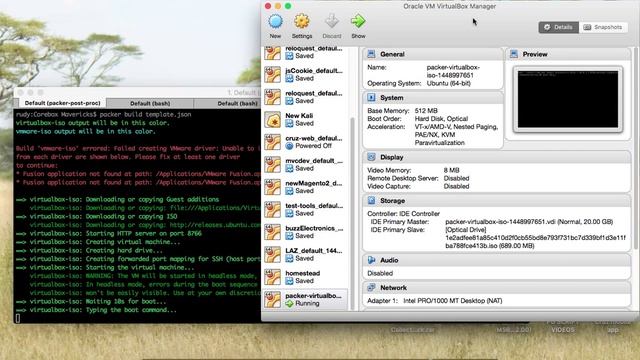The width and height of the screenshot is (640, 360).
Task: Click the packer-virtualbox Running state arrow icon
Action: (x=289, y=303)
